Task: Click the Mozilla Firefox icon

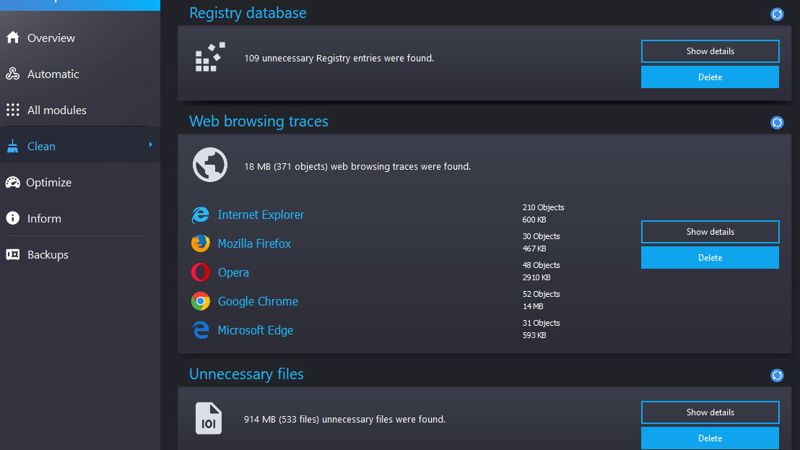Action: click(x=201, y=243)
